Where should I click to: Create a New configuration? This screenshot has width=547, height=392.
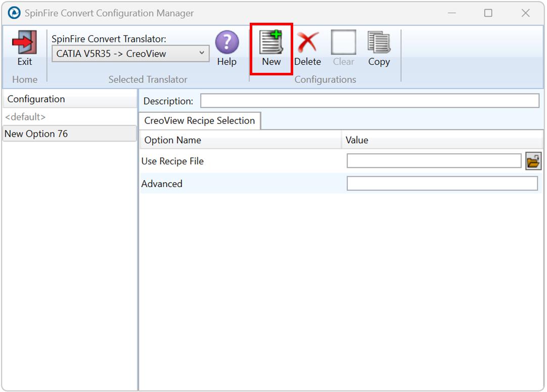(271, 48)
